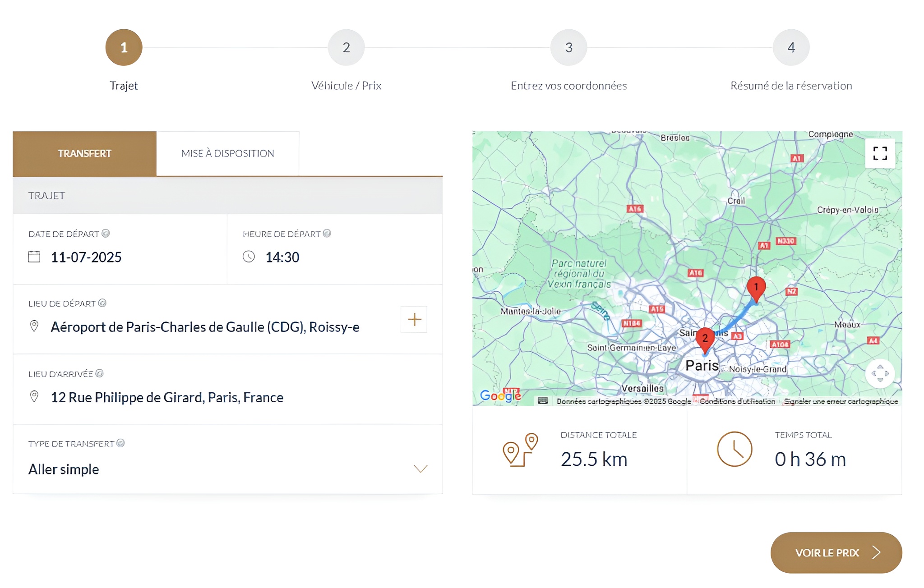Image resolution: width=924 pixels, height=588 pixels.
Task: Click the help icon beside Date de départ
Action: tap(106, 234)
